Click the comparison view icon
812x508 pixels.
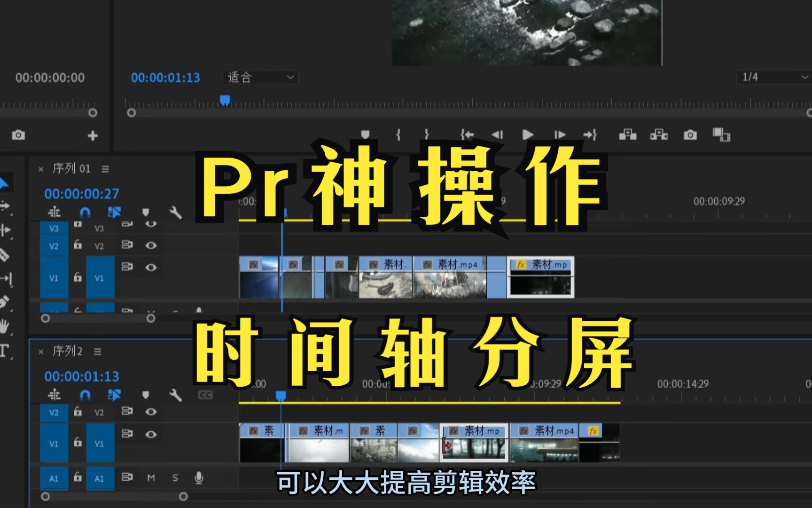pos(721,135)
